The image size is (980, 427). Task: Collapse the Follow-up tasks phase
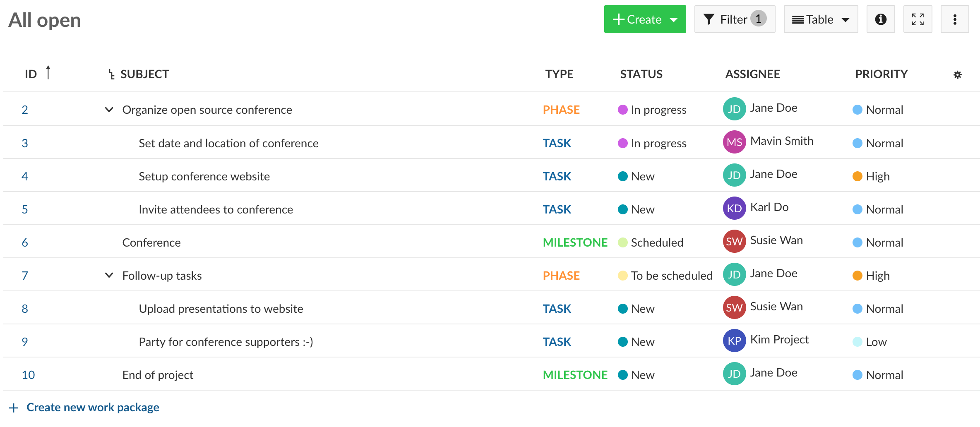pyautogui.click(x=109, y=275)
